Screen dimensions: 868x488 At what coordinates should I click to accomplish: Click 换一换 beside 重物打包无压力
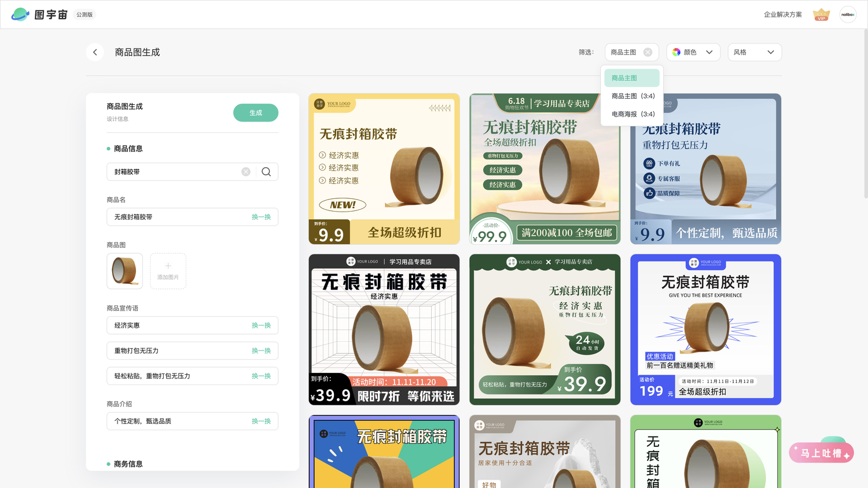tap(261, 351)
